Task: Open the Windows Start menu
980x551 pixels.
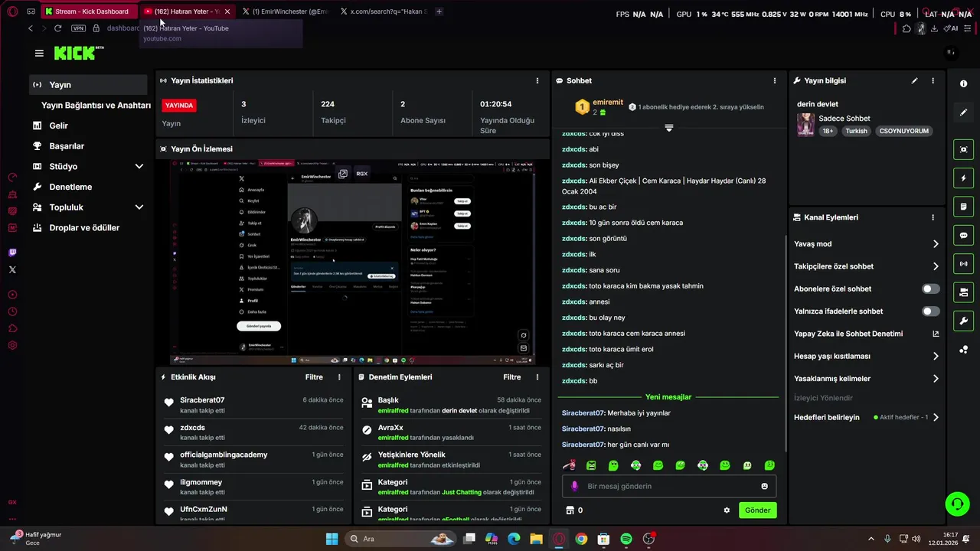Action: [332, 539]
